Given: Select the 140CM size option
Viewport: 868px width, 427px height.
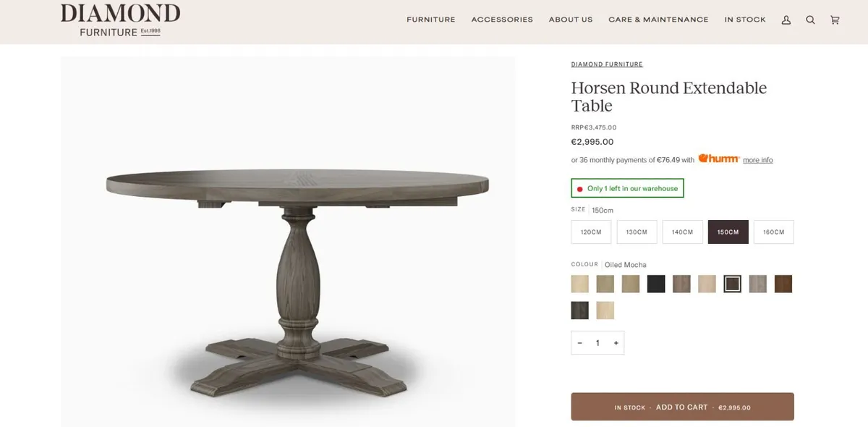Looking at the screenshot, I should [x=682, y=232].
